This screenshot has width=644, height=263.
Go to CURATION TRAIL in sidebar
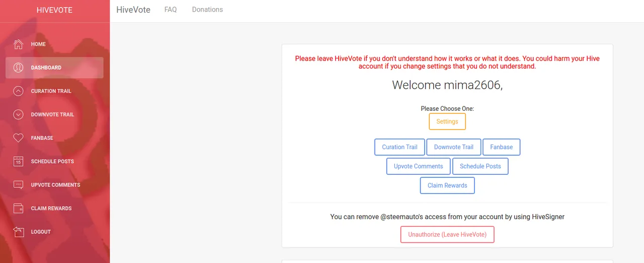pyautogui.click(x=54, y=91)
